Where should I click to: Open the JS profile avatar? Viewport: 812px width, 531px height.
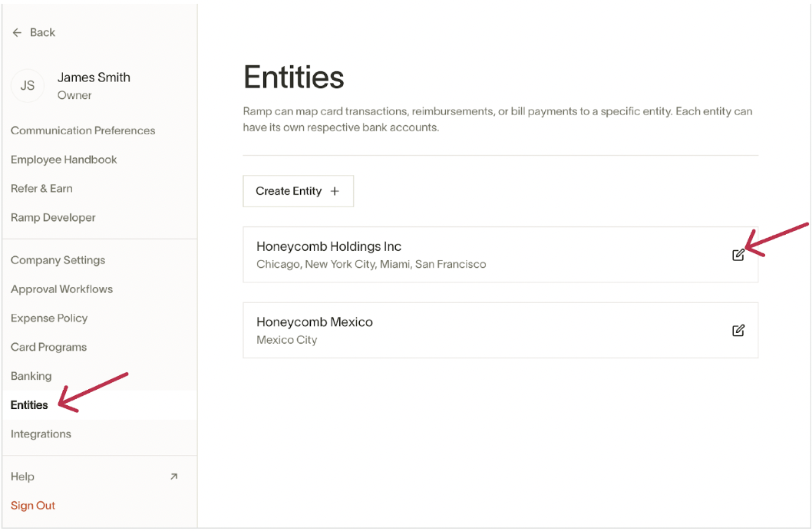pos(28,85)
